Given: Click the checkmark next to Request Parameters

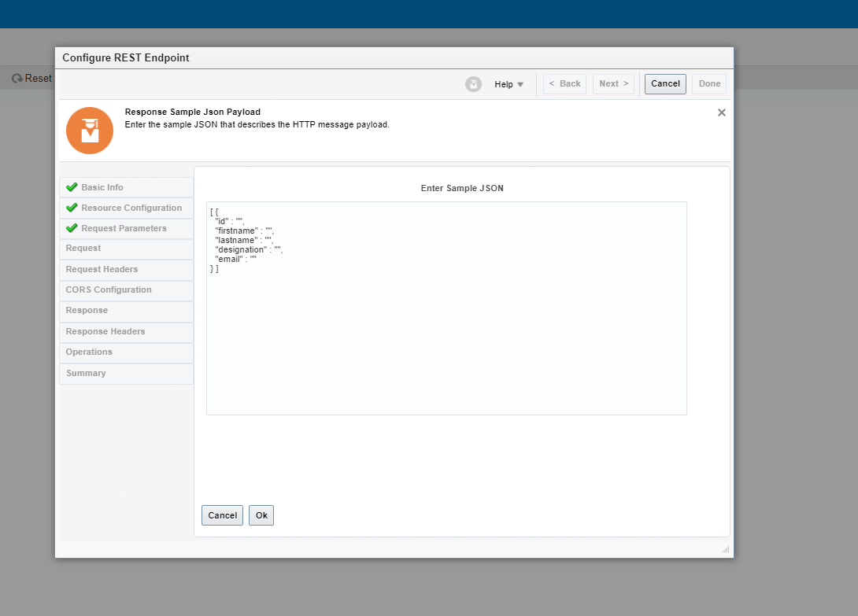Looking at the screenshot, I should 70,228.
